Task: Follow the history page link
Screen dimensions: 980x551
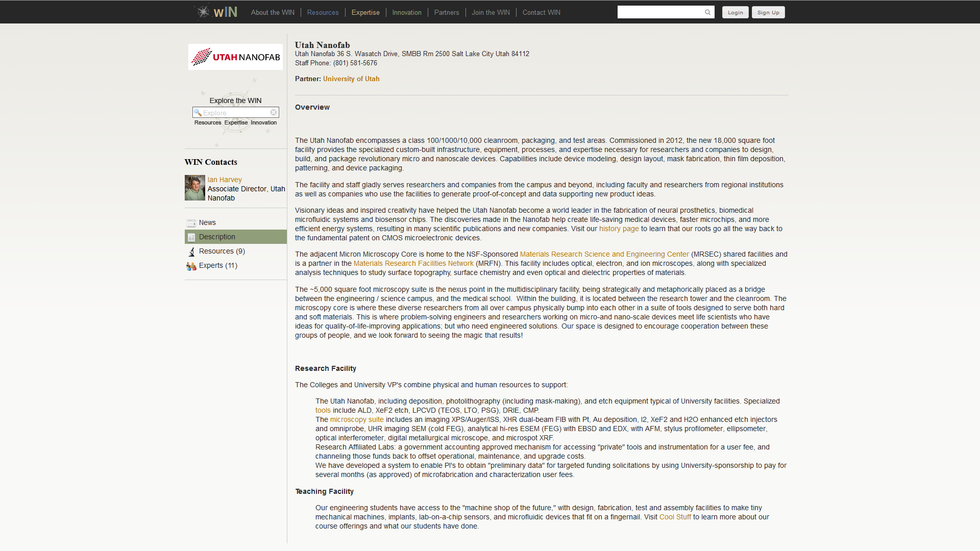Action: (619, 229)
